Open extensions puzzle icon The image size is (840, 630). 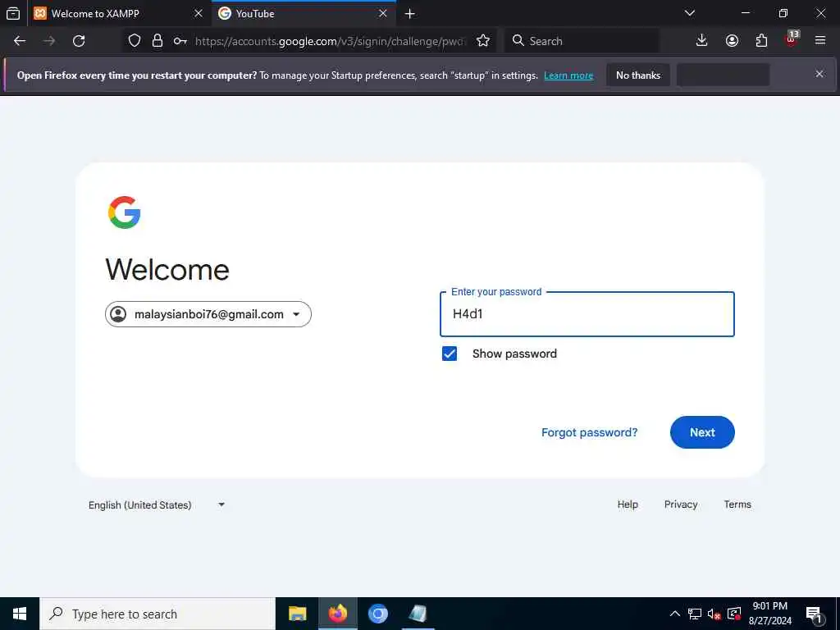point(761,41)
